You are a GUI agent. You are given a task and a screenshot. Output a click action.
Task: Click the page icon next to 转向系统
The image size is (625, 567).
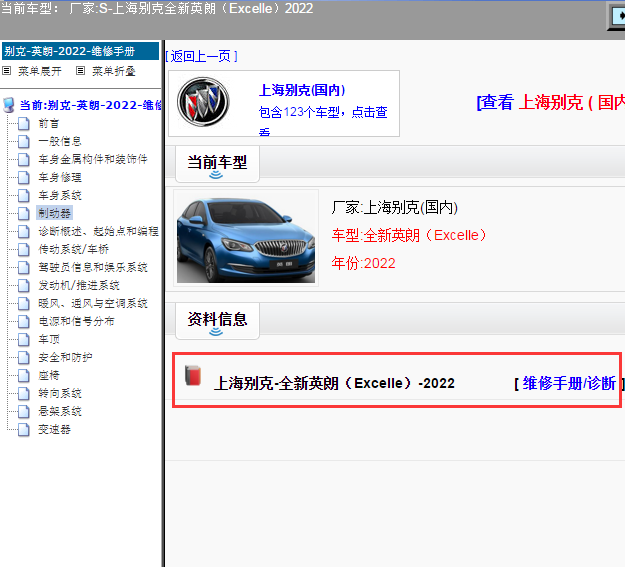(x=24, y=394)
